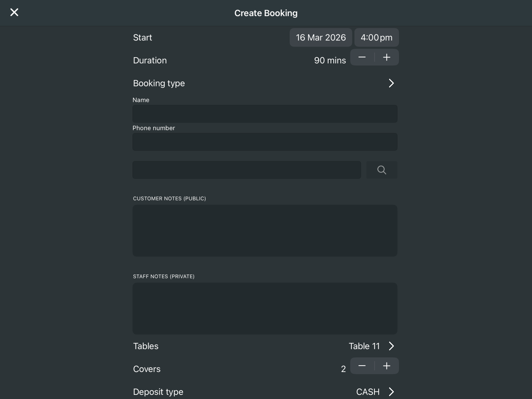This screenshot has height=399, width=532.
Task: Tap the Tables row label
Action: click(146, 346)
